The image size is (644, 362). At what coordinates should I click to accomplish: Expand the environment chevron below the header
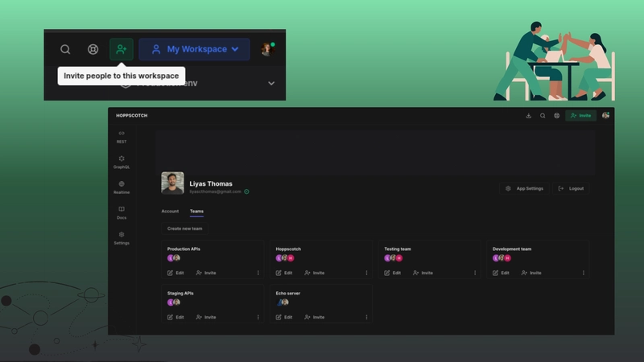click(271, 84)
